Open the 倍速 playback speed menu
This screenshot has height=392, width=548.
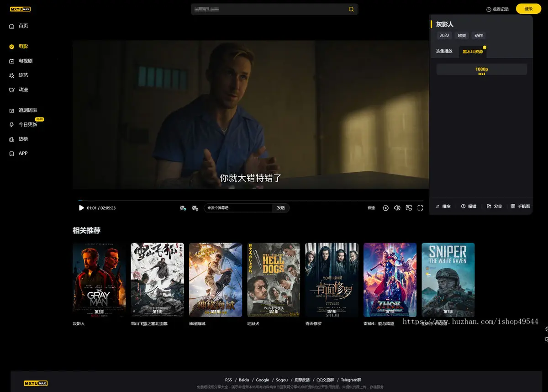[371, 208]
